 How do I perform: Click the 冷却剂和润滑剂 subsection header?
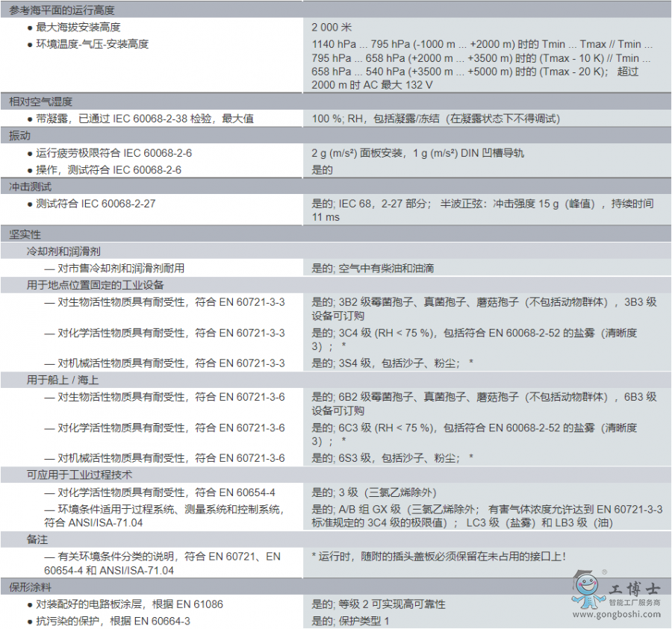click(x=63, y=251)
